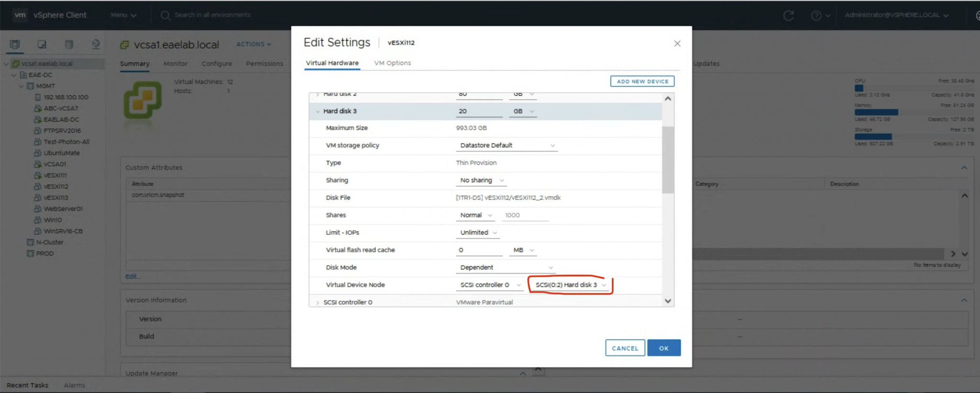
Task: Click the Hard disk 3 size field
Action: [479, 111]
